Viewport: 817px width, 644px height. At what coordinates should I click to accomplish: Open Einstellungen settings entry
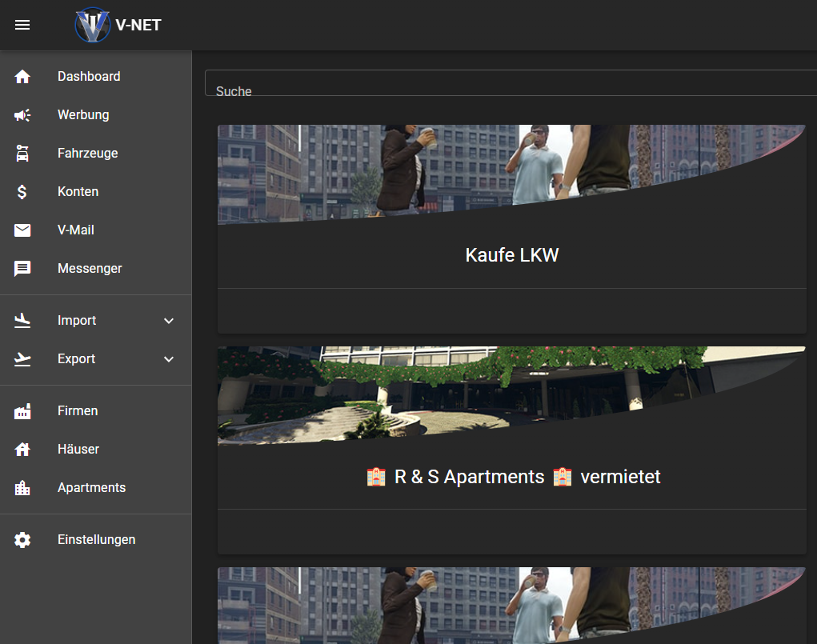click(96, 540)
